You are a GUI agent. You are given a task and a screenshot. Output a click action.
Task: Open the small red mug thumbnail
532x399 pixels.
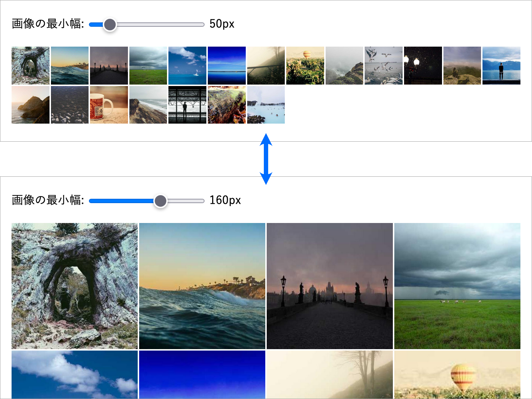(x=109, y=105)
